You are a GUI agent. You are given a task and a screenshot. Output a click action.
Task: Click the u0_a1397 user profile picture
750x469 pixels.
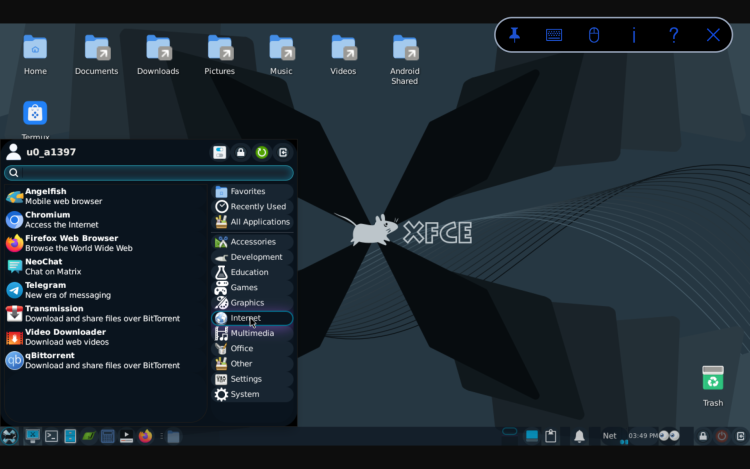pos(13,152)
